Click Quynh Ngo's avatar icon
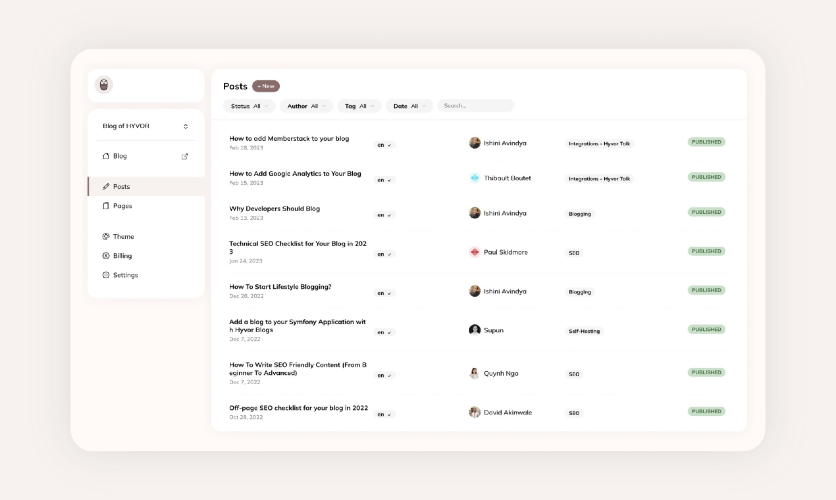The image size is (836, 500). point(475,373)
